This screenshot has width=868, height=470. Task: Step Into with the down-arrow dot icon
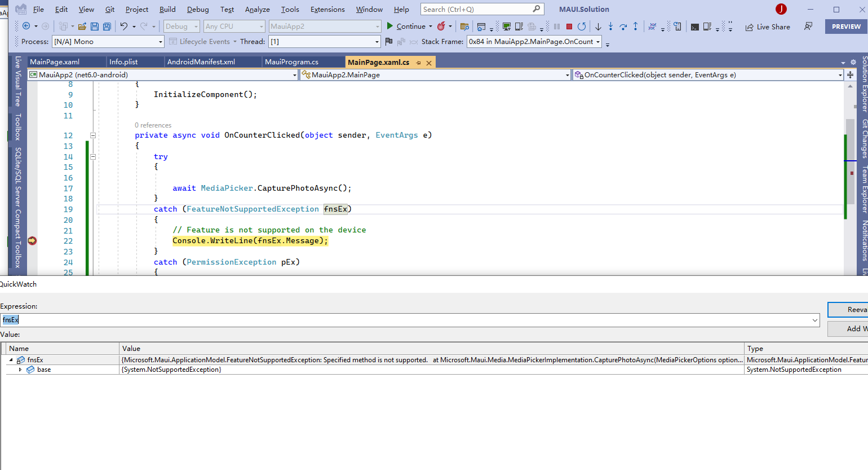coord(610,27)
